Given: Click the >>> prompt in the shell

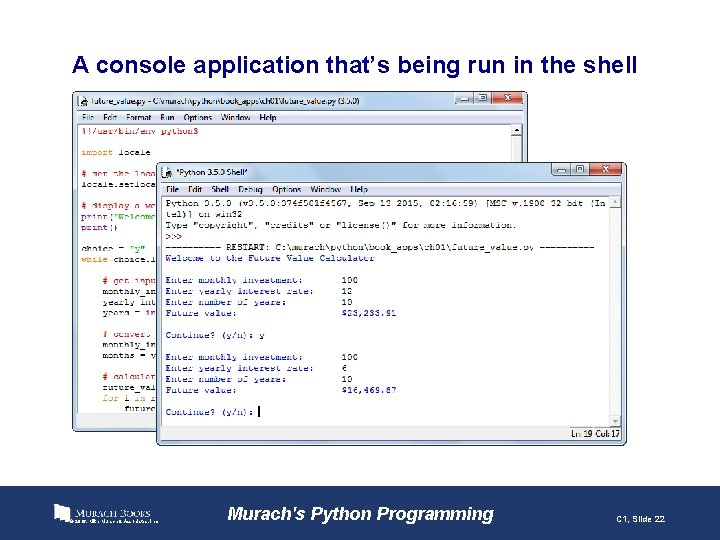Looking at the screenshot, I should pos(174,236).
